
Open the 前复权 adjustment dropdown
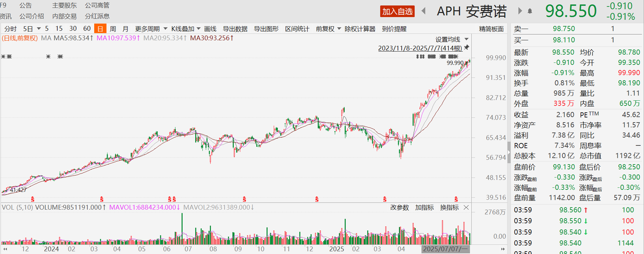(328, 29)
